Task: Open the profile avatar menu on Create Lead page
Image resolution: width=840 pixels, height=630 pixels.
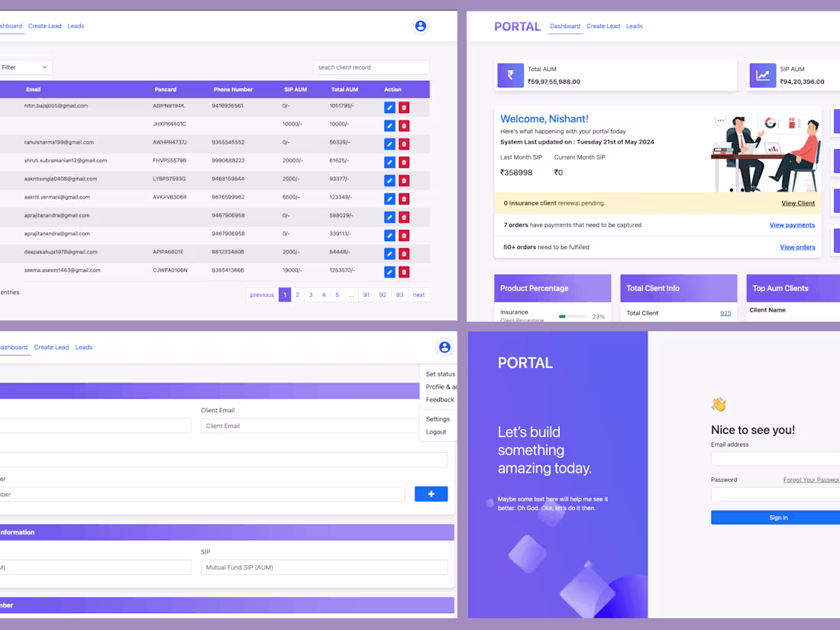Action: tap(444, 347)
